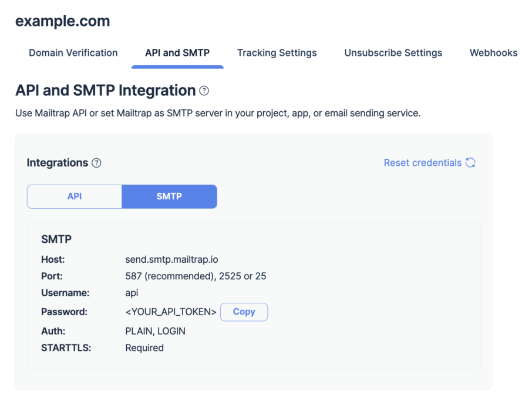
Task: Open the Integrations help tooltip icon
Action: (x=96, y=163)
